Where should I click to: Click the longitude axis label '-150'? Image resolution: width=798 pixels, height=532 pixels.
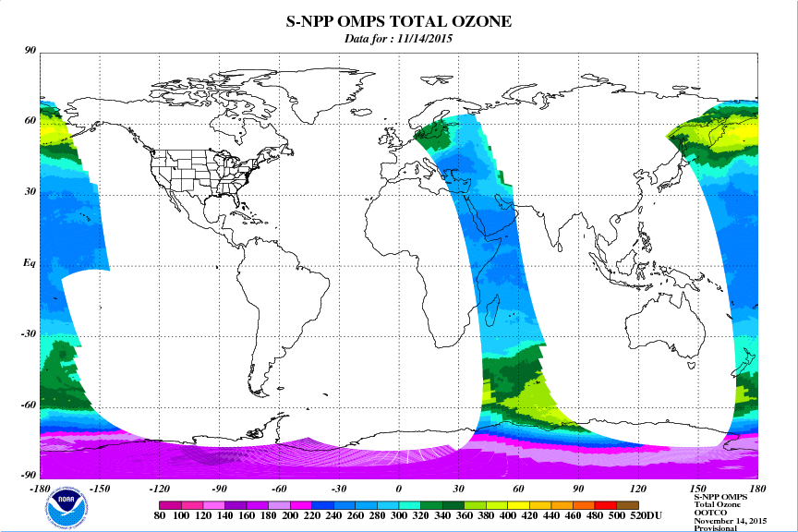coord(100,490)
